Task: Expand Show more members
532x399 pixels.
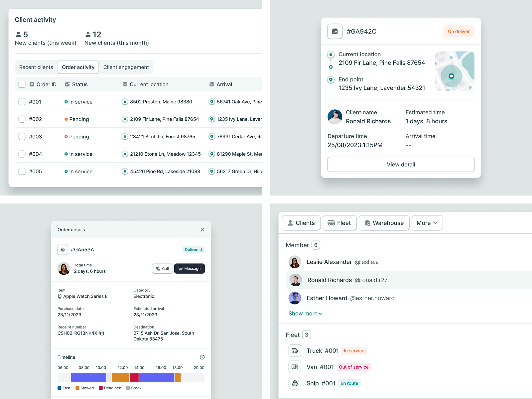Action: pos(305,313)
